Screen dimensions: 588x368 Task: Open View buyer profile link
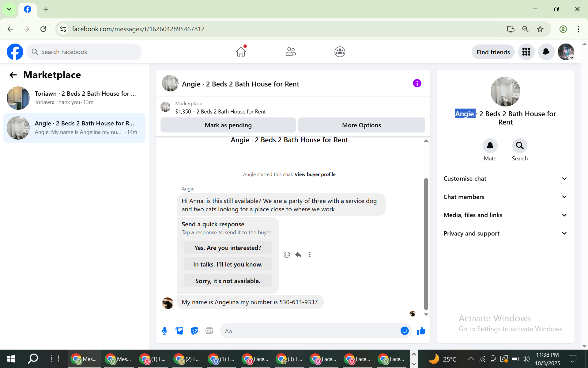coord(315,174)
